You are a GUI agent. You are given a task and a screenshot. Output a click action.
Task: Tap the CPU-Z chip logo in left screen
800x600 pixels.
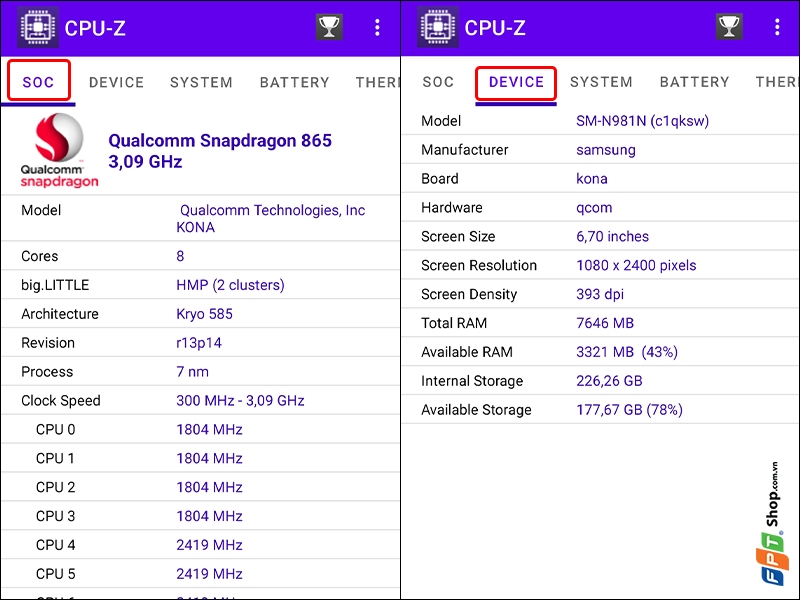point(38,28)
